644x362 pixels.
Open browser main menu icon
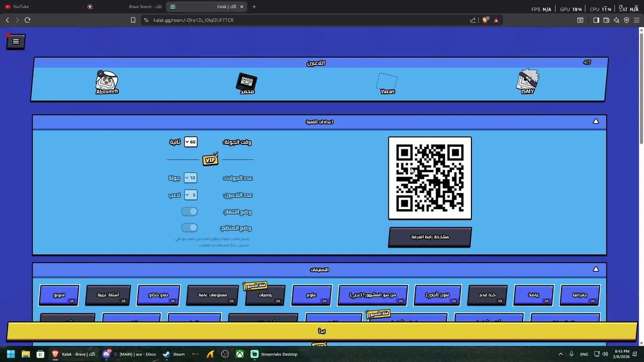(636, 20)
